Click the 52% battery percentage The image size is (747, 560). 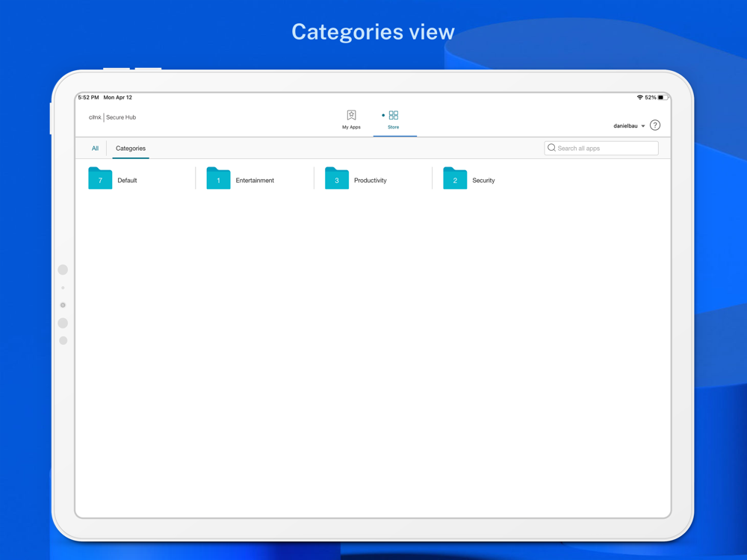point(651,97)
